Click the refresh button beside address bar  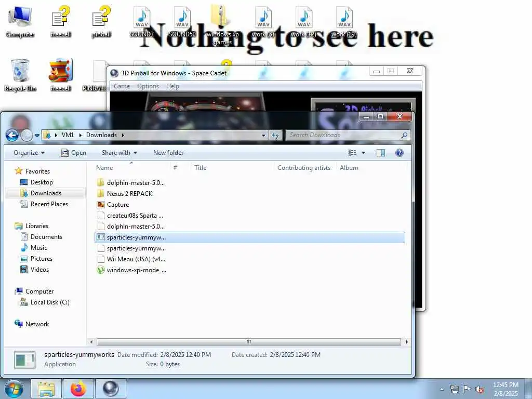[x=275, y=135]
